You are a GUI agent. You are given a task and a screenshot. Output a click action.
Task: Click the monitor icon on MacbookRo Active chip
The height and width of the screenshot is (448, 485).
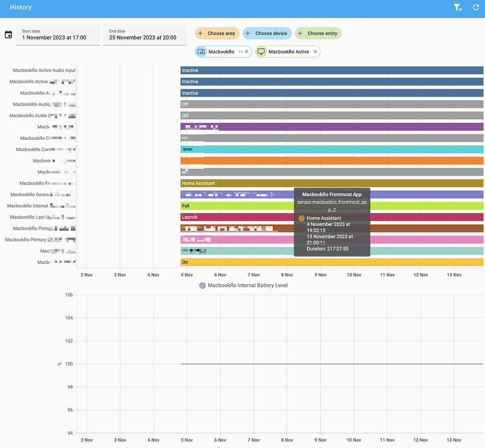click(x=261, y=52)
